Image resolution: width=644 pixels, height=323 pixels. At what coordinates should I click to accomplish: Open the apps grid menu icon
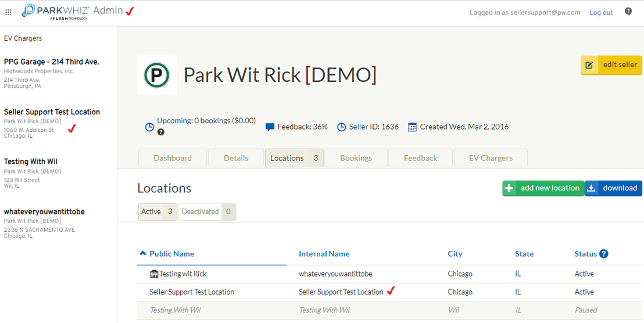(8, 12)
